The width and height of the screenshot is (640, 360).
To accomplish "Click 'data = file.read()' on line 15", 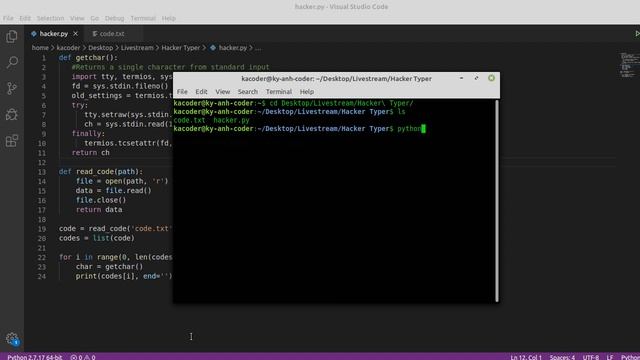I will coord(113,191).
